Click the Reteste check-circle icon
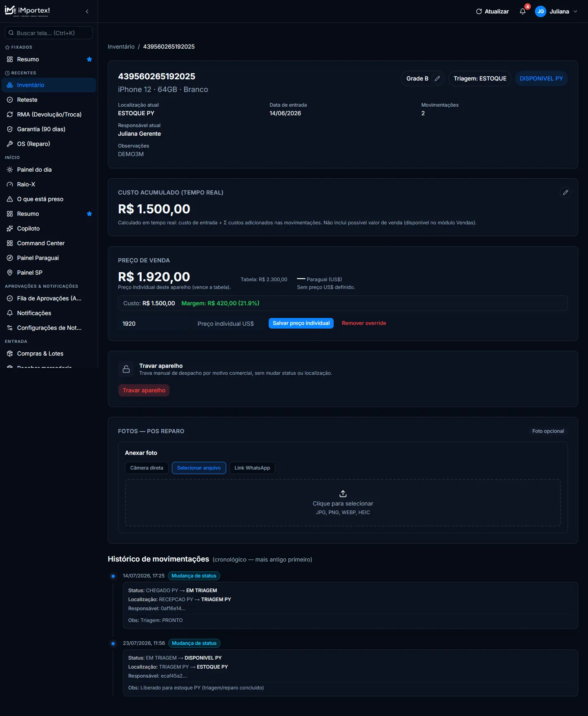The image size is (588, 716). (10, 100)
